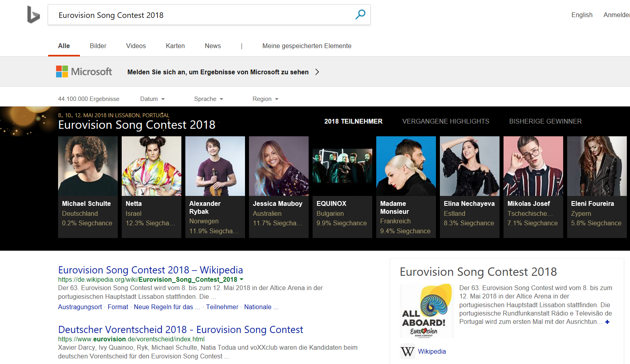The image size is (630, 364).
Task: Click the Lissabon, Portugal date line
Action: click(x=114, y=115)
